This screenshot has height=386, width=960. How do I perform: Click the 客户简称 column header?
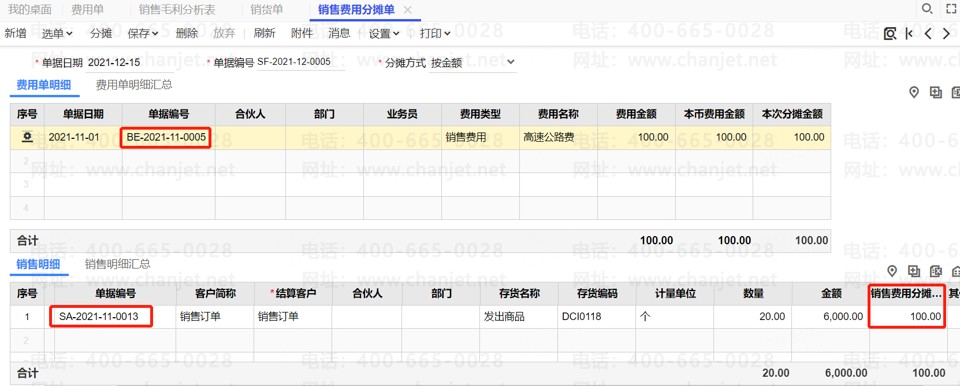coord(214,294)
